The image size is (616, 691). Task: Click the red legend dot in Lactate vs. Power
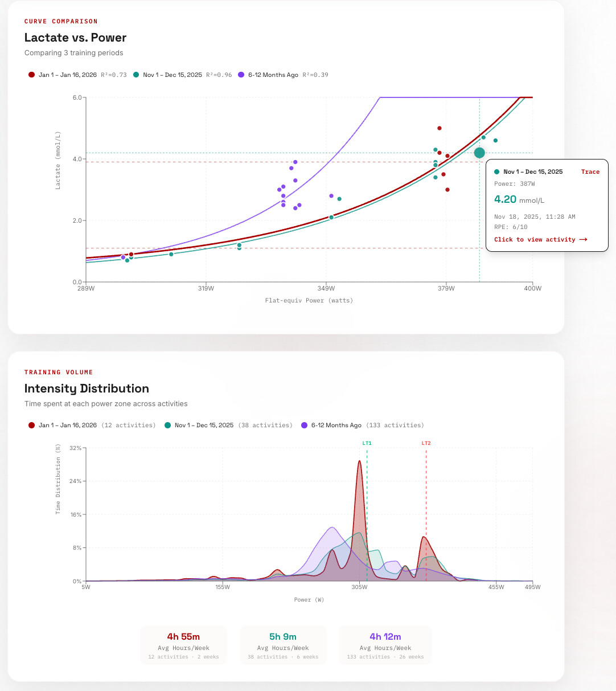pyautogui.click(x=31, y=75)
